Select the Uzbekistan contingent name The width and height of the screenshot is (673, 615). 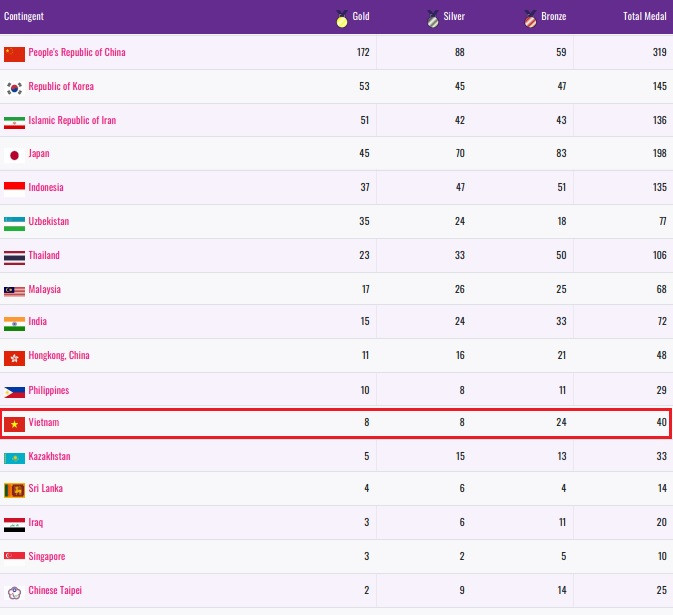click(x=48, y=221)
